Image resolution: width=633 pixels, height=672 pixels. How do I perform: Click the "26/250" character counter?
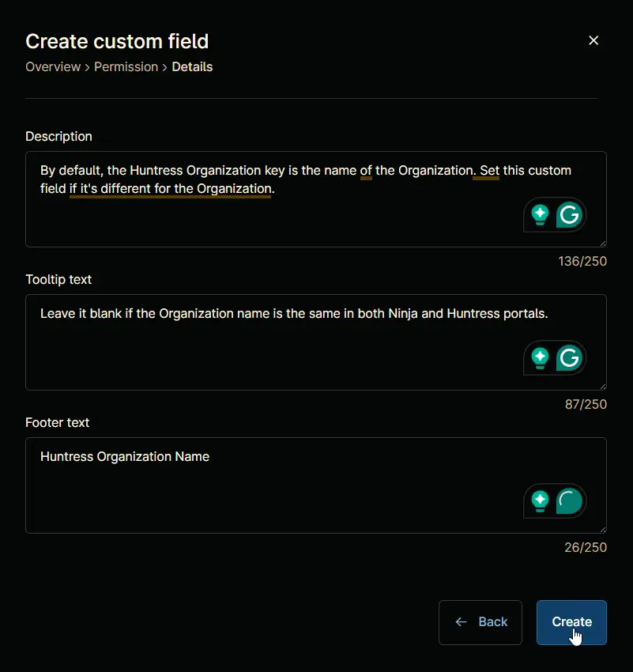coord(586,548)
